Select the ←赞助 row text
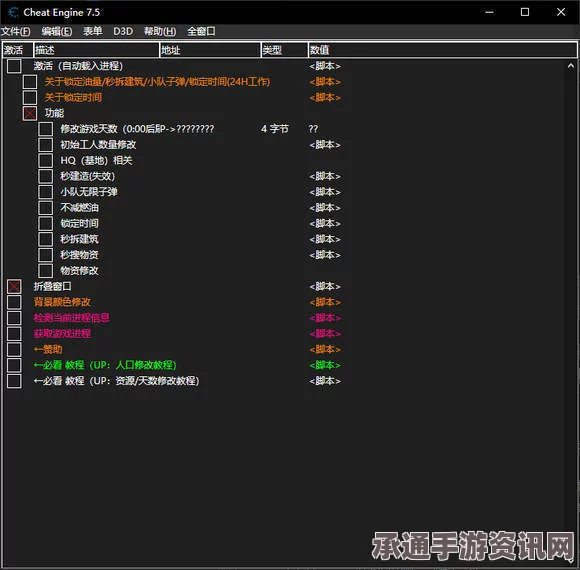The width and height of the screenshot is (580, 570). pos(48,349)
